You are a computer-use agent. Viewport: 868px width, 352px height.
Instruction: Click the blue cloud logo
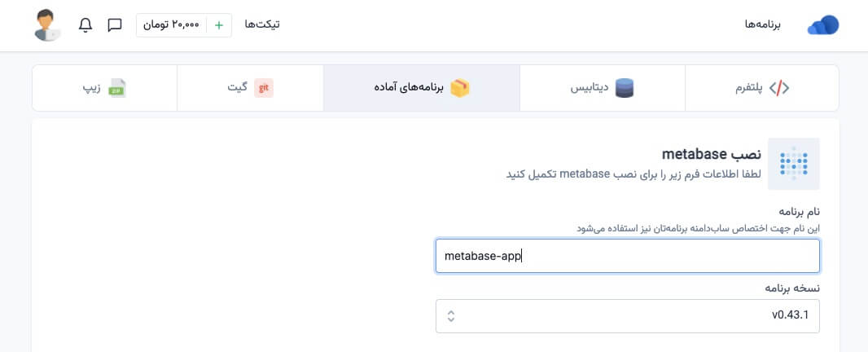(822, 25)
